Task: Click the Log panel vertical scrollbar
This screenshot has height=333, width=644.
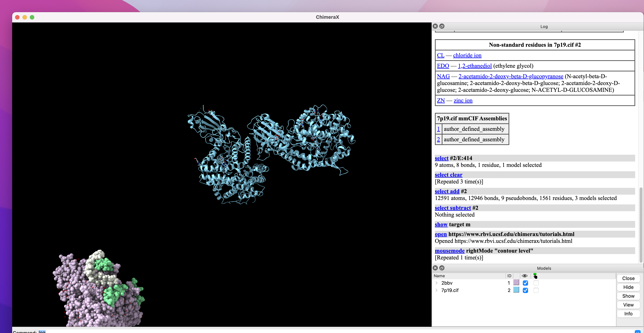Action: [x=641, y=225]
